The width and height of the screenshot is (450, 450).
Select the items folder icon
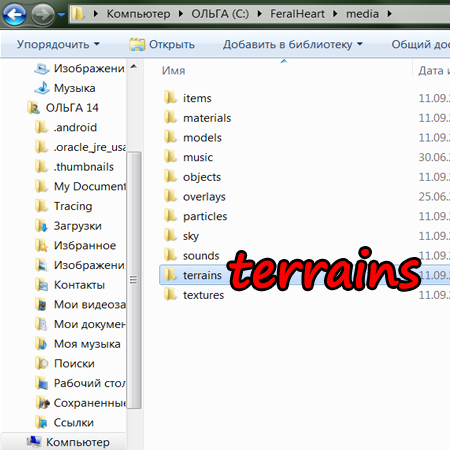(170, 97)
